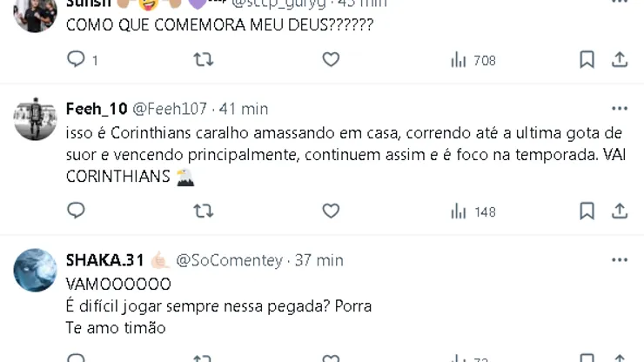This screenshot has height=362, width=644.
Task: Open the @SoComentey handle link
Action: [229, 260]
